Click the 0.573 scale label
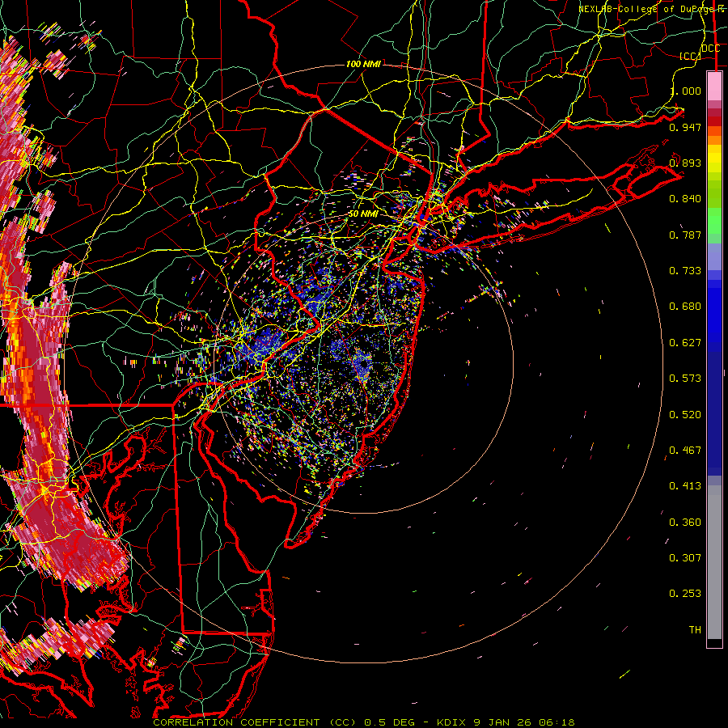 685,379
